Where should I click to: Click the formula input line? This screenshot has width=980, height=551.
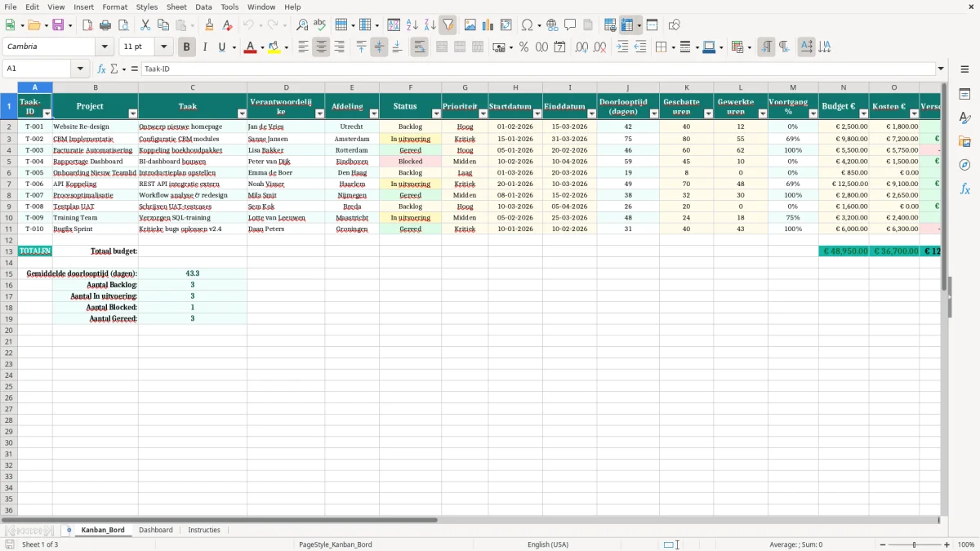tap(538, 69)
